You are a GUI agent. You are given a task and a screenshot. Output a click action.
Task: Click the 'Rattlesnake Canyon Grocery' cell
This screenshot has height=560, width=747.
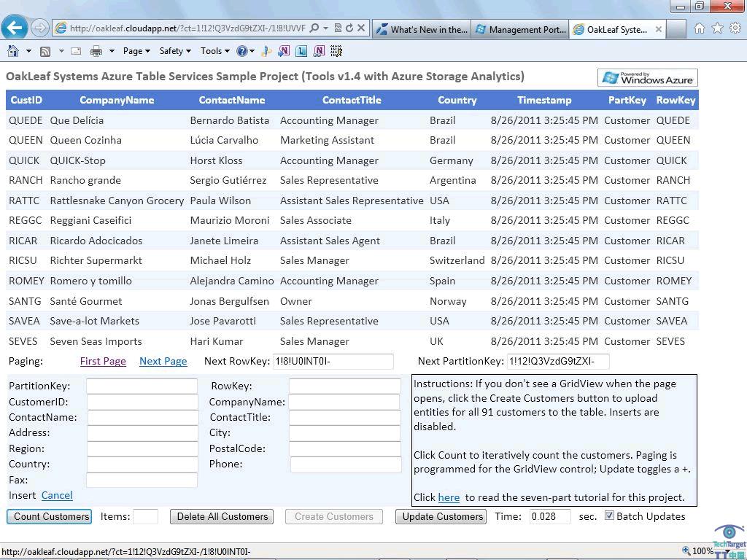(x=117, y=201)
